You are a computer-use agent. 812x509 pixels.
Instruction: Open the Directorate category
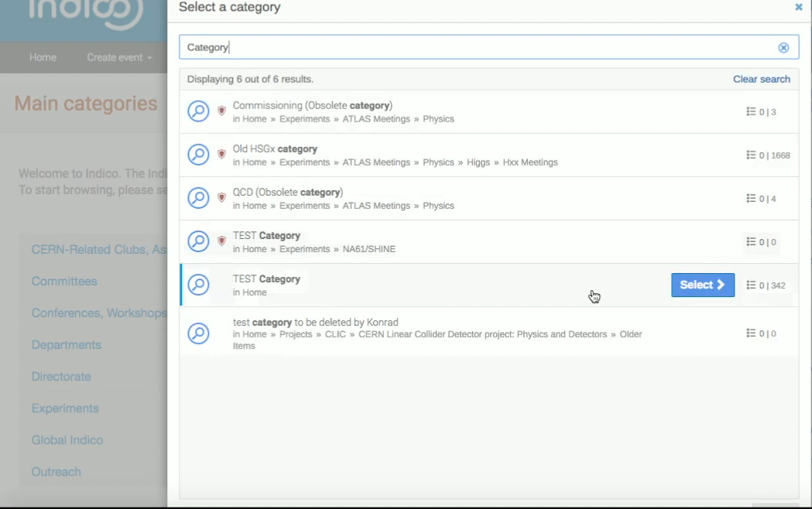[x=61, y=377]
